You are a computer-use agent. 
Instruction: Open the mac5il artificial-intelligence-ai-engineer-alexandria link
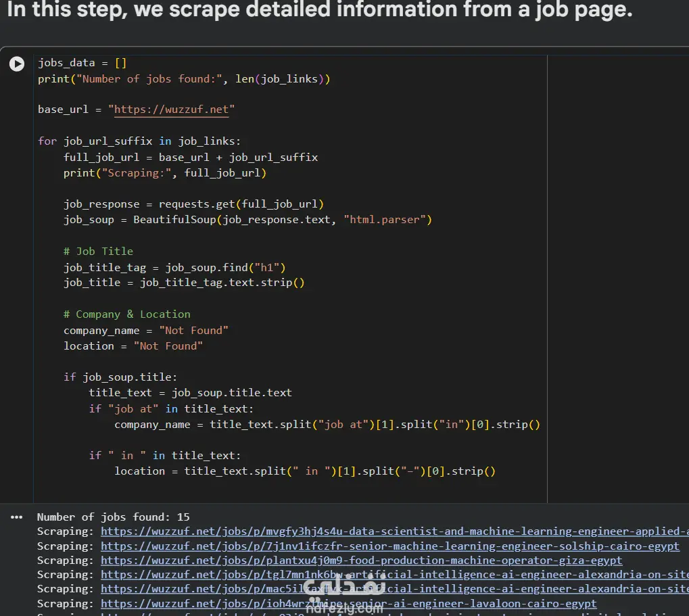[x=395, y=589]
